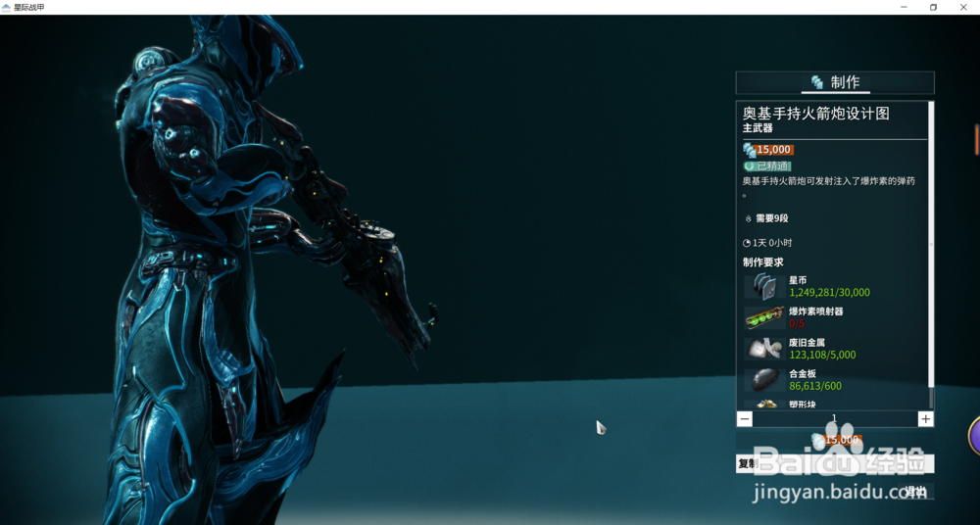Click the 已精通 mastered badge
The height and width of the screenshot is (525, 980).
(767, 167)
